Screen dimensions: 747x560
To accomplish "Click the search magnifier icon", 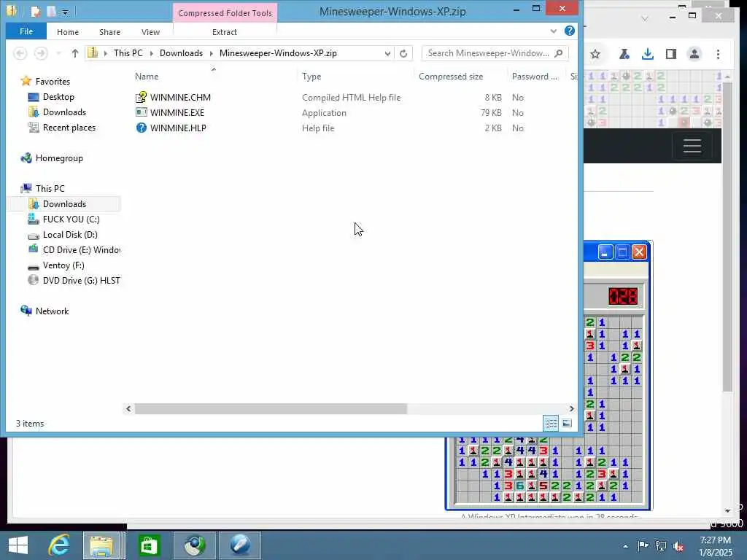I will [559, 52].
